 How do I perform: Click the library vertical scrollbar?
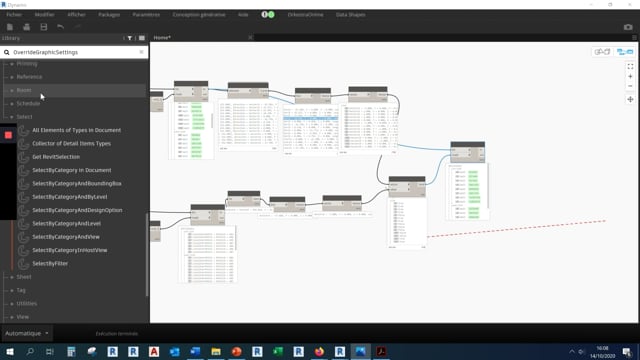(147, 255)
